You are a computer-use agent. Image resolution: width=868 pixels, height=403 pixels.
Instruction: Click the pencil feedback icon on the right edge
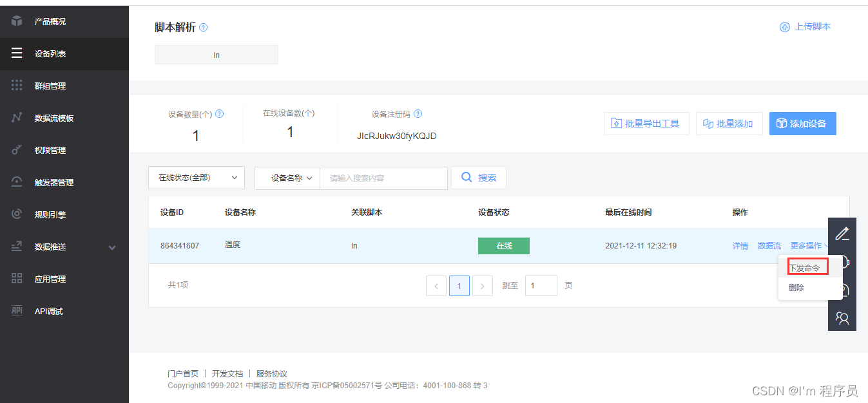click(x=842, y=234)
